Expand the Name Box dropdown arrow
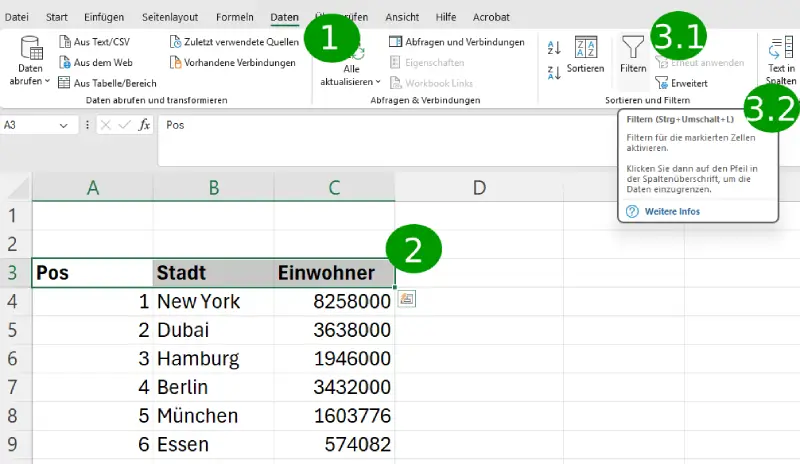 (63, 125)
